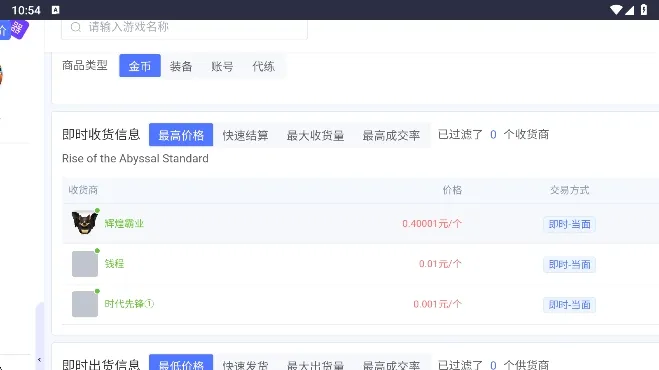This screenshot has width=659, height=370.
Task: Focus the game name search field
Action: click(184, 28)
